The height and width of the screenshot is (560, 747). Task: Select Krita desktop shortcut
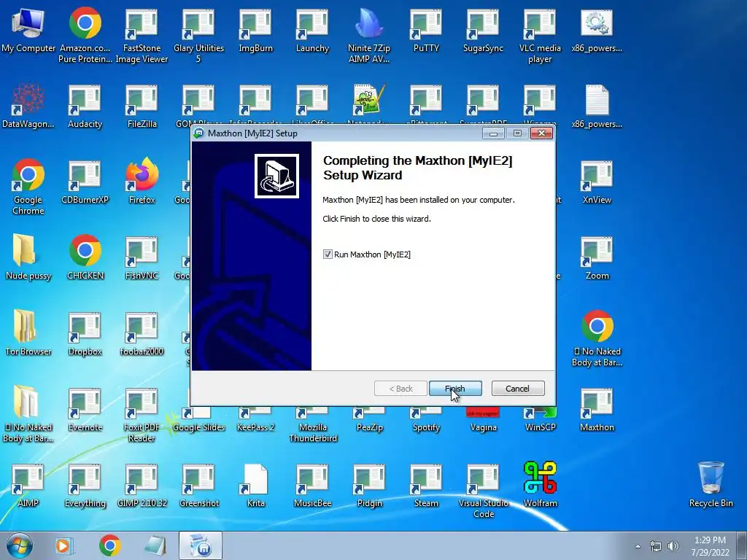(x=255, y=485)
